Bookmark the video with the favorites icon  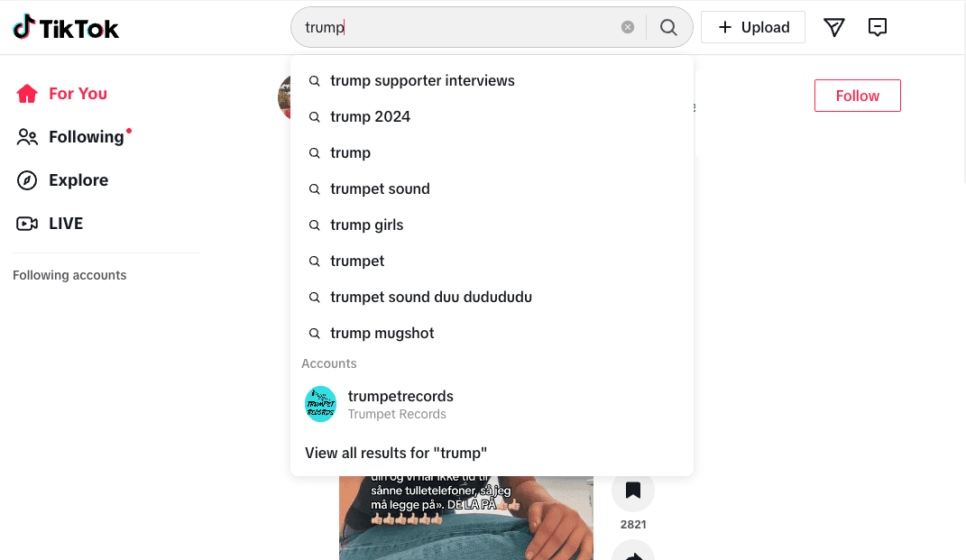(x=632, y=491)
